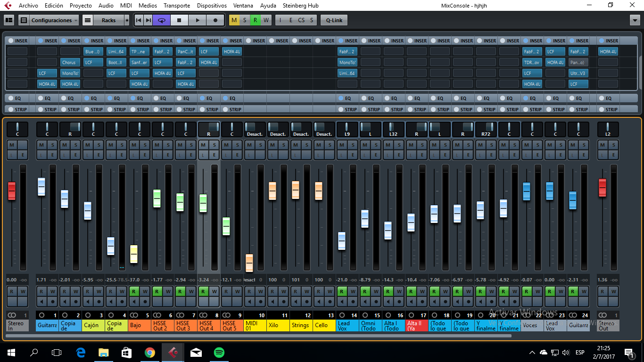Image resolution: width=644 pixels, height=362 pixels.
Task: Click the Stereo Out red fader
Action: (602, 187)
